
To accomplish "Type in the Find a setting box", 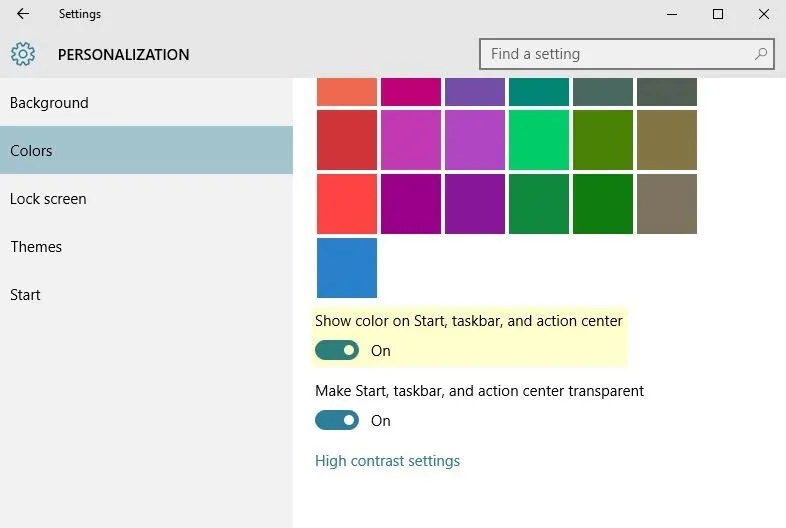I will 615,54.
